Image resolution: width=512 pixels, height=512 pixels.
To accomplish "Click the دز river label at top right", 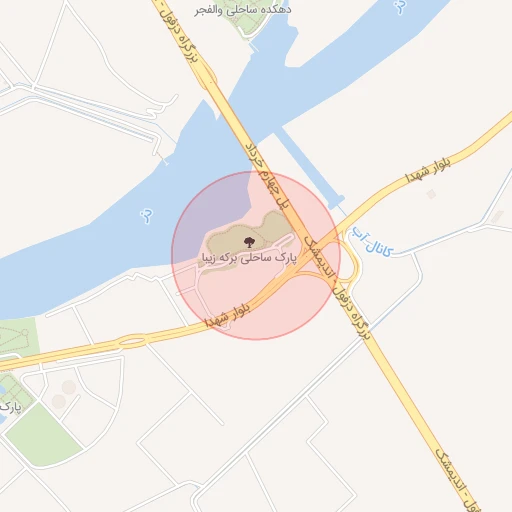I will click(401, 7).
